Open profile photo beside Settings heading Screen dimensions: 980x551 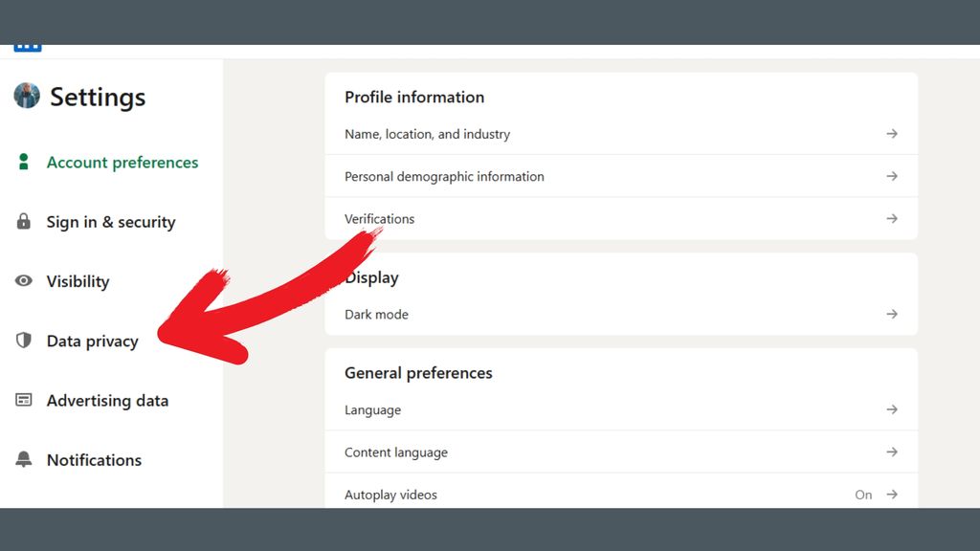[26, 97]
